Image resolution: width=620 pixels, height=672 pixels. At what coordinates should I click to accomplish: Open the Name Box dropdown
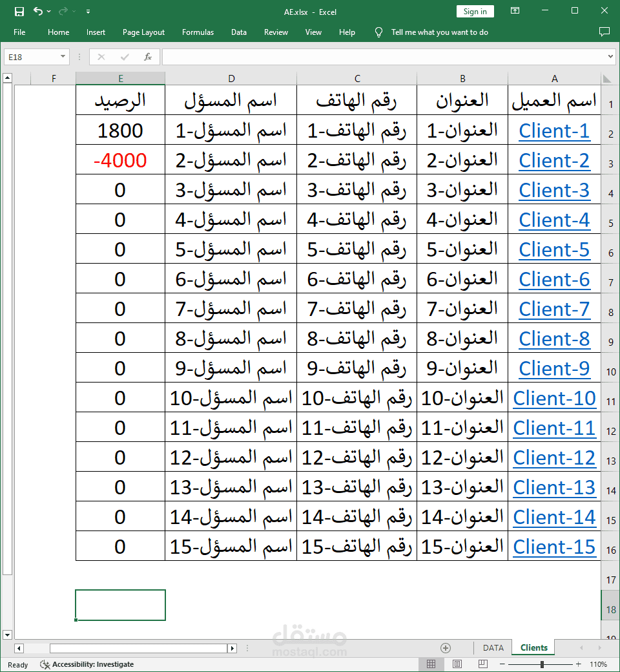(x=64, y=56)
